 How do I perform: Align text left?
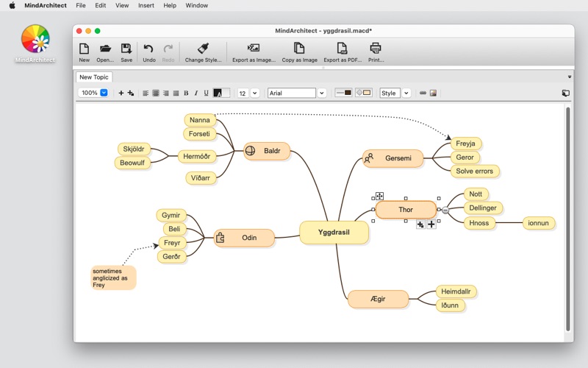click(146, 93)
